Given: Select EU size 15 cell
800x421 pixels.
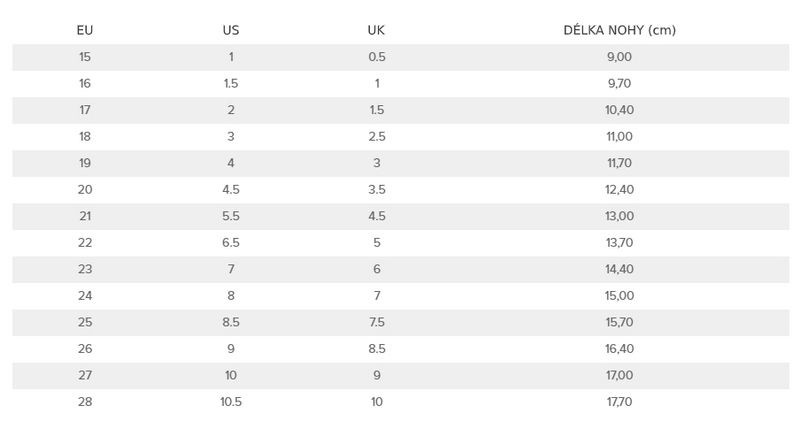Looking at the screenshot, I should [85, 57].
